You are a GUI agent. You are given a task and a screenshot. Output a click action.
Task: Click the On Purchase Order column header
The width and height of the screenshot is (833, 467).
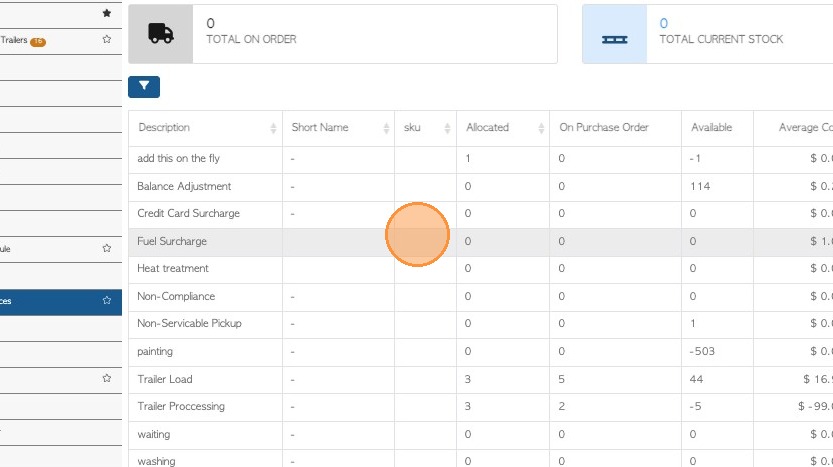coord(604,128)
